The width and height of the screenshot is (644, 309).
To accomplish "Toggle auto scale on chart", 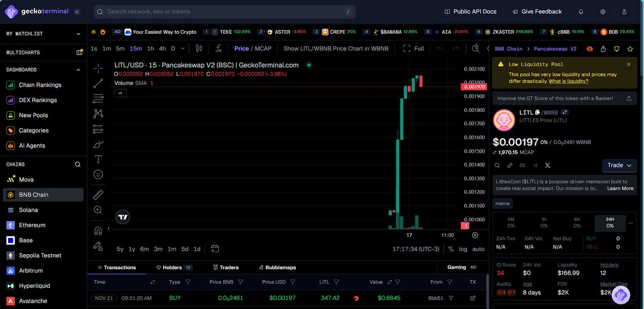I will tap(478, 249).
